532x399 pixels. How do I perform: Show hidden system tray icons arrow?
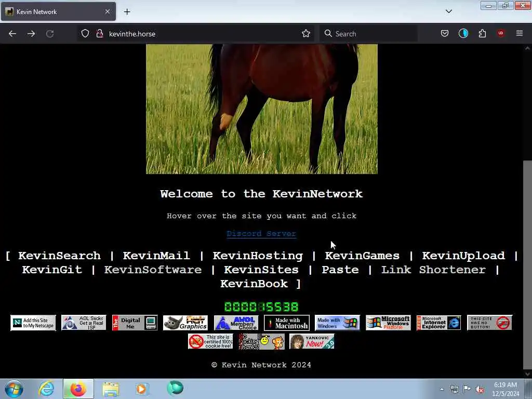pos(442,389)
